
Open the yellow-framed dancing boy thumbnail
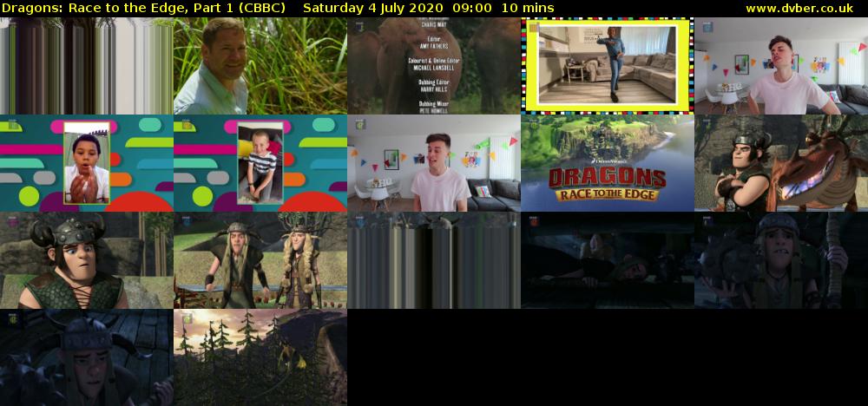coord(608,66)
